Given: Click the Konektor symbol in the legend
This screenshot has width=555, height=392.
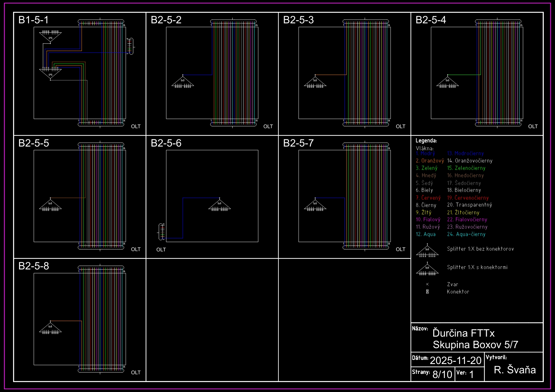Looking at the screenshot, I should point(427,292).
